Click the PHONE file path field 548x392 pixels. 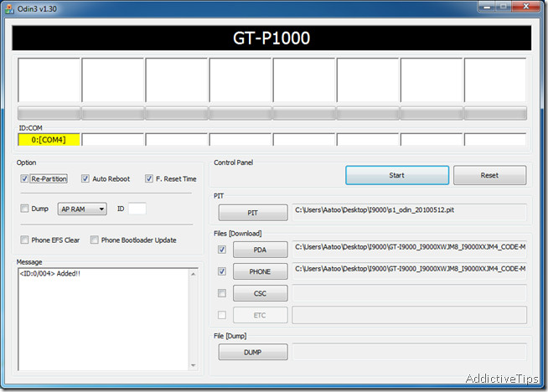(409, 271)
